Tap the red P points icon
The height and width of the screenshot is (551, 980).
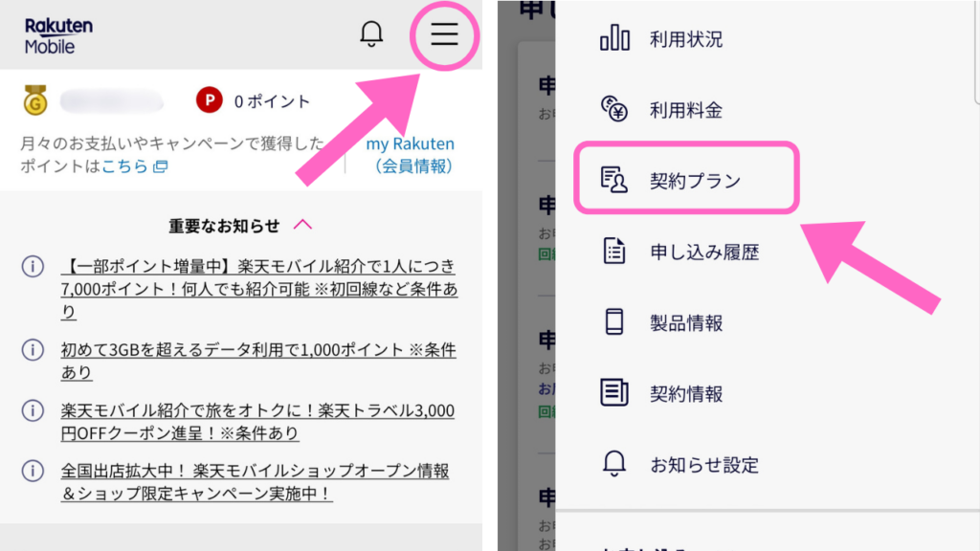point(210,99)
